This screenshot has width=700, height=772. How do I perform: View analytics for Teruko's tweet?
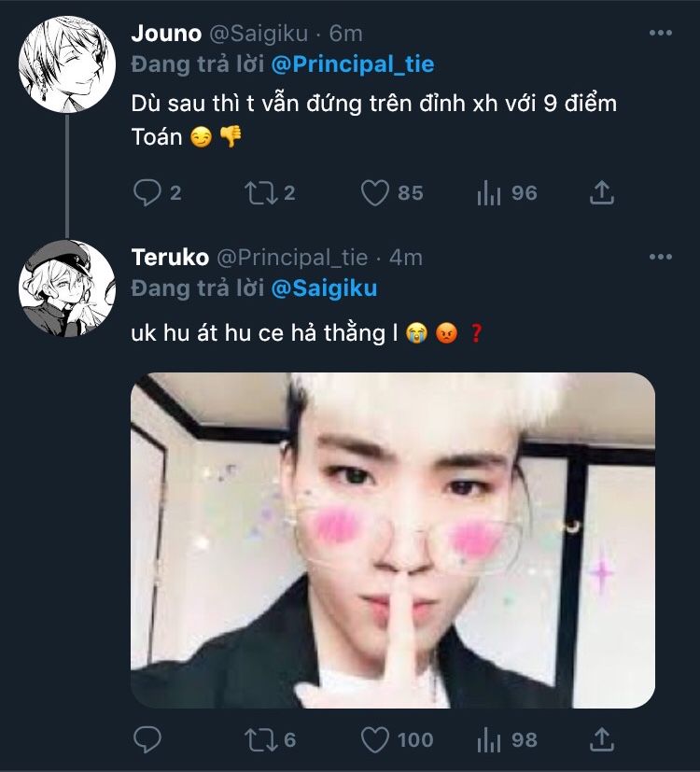pos(487,740)
